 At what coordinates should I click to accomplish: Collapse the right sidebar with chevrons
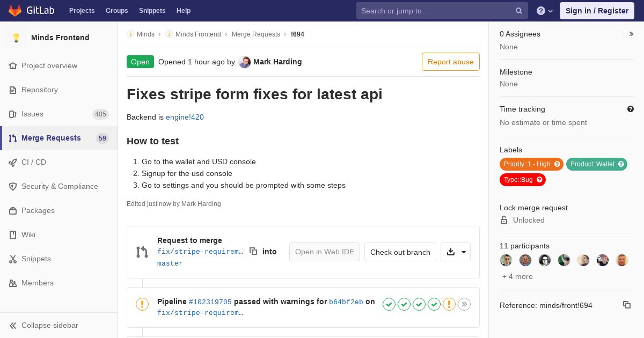click(x=632, y=34)
